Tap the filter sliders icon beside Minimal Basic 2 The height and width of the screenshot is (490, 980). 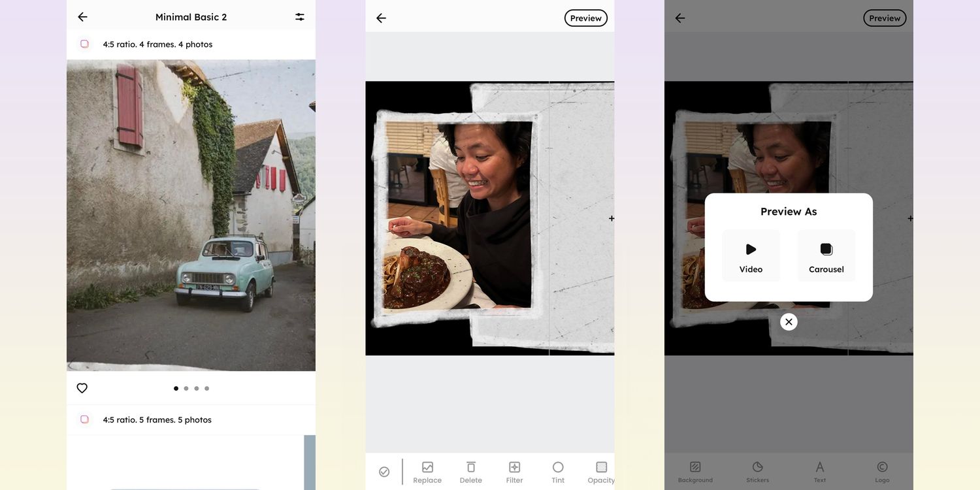pos(299,17)
